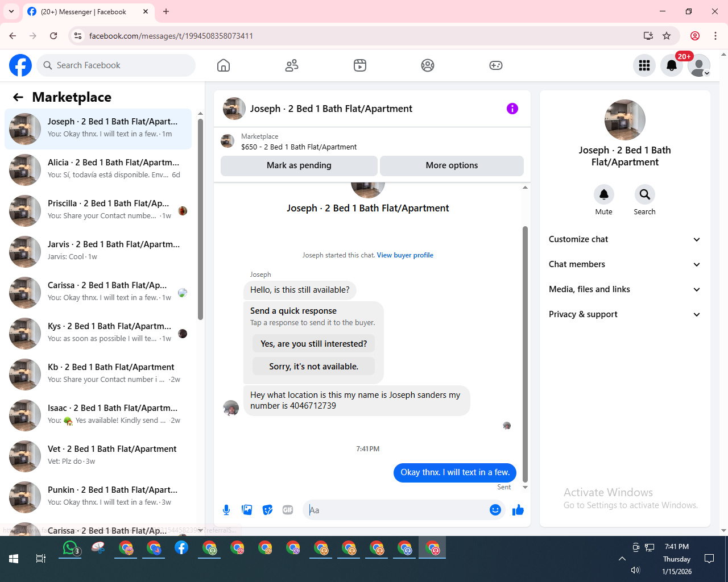
Task: Choose a sticker with the sticker icon
Action: (267, 510)
